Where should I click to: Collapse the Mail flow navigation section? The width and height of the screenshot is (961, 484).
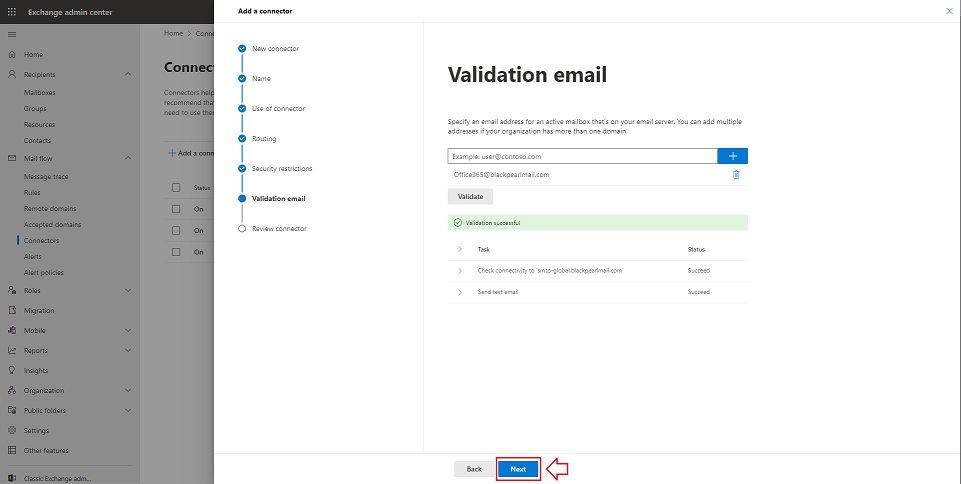coord(128,158)
